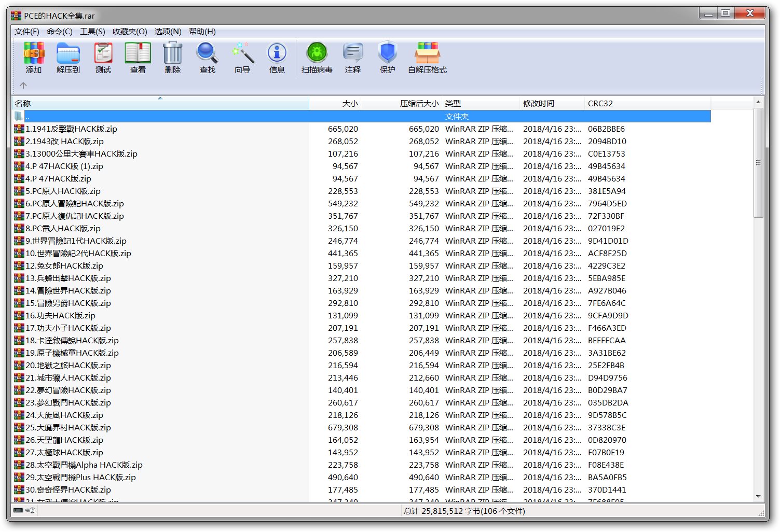Run the Test (测试) archive tool

tap(103, 53)
